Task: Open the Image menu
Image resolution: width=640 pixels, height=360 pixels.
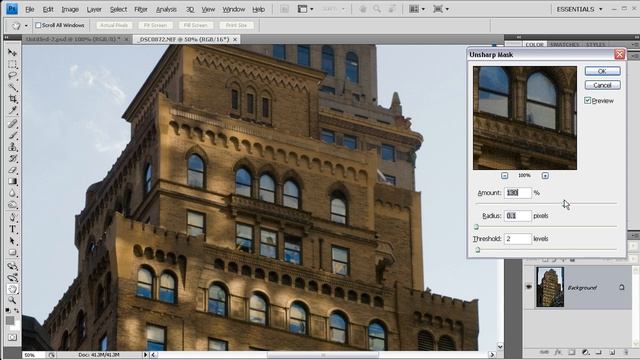Action: coord(70,9)
